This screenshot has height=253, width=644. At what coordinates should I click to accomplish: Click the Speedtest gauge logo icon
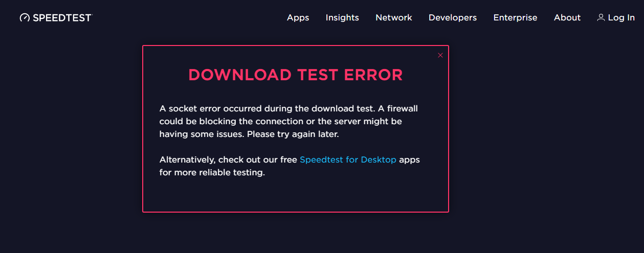[x=25, y=17]
